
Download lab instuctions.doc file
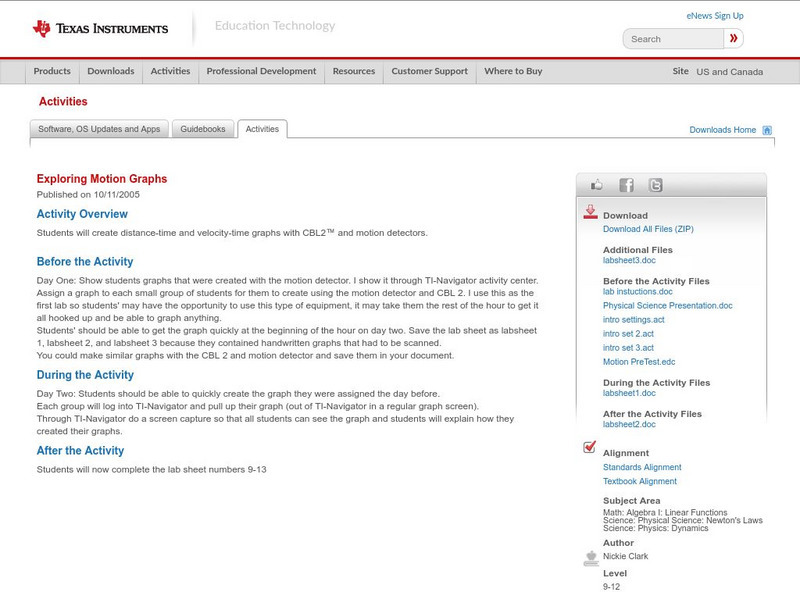tap(638, 291)
